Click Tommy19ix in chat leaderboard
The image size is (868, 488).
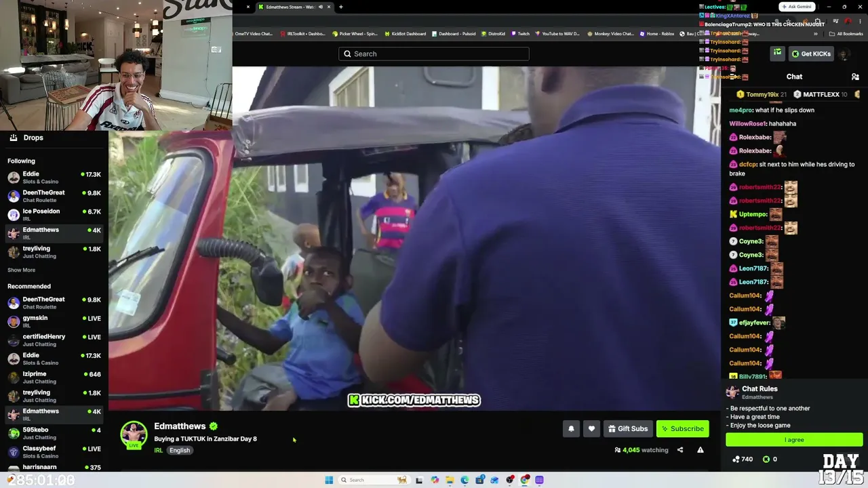(x=762, y=95)
